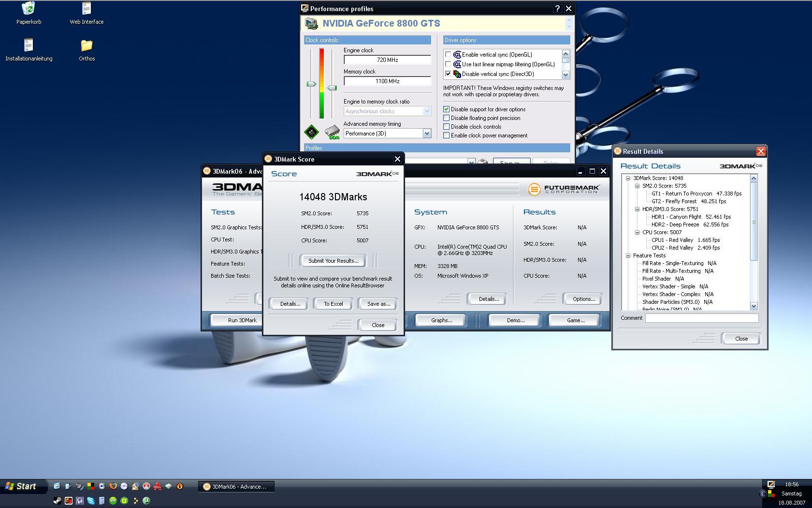Export the score via To Excel button
This screenshot has height=508, width=812.
333,304
